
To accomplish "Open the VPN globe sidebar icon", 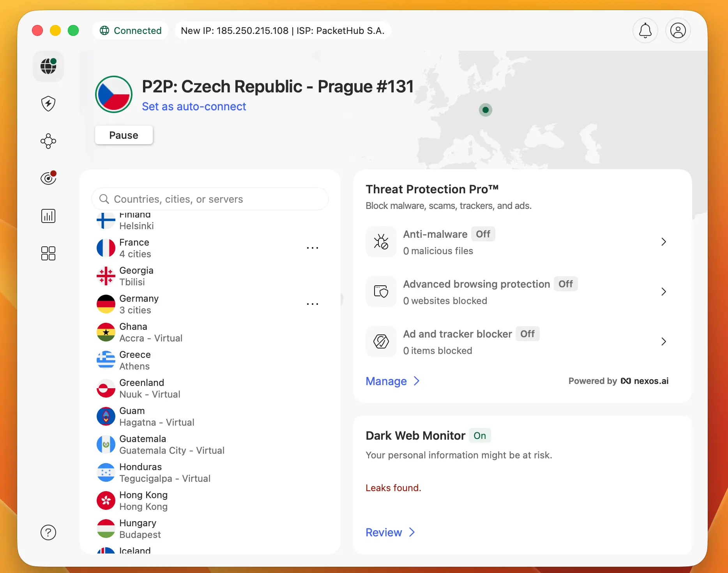I will (48, 66).
